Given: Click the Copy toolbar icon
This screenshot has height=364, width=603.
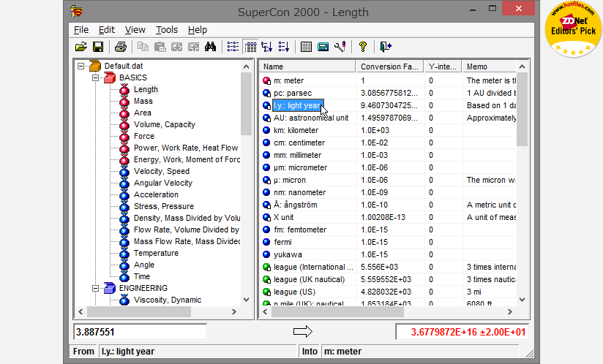Looking at the screenshot, I should pyautogui.click(x=143, y=47).
